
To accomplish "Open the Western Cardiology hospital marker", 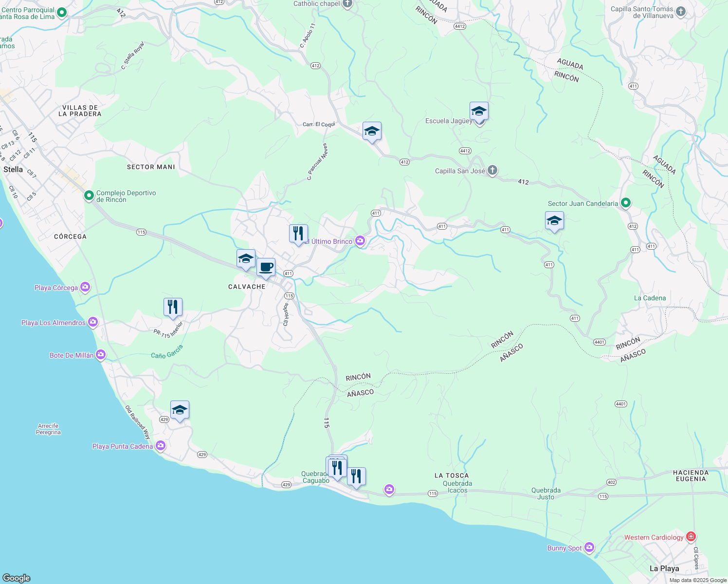I will click(x=691, y=536).
